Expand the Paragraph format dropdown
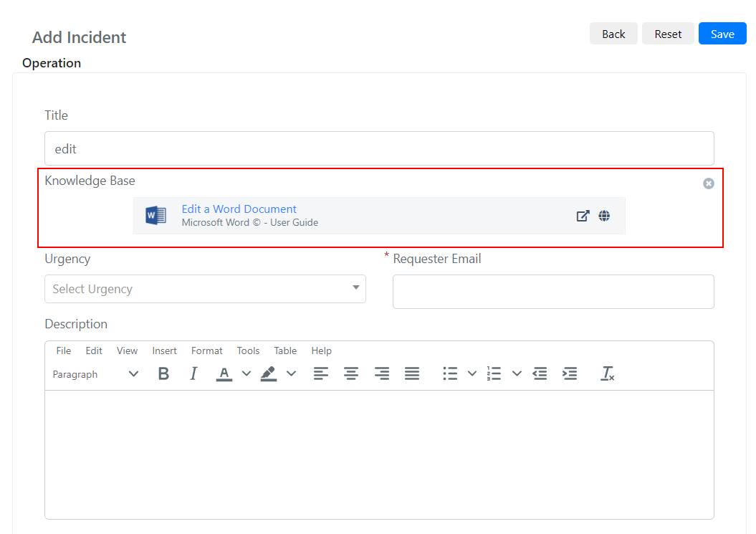Screen dimensions: 756x534 click(95, 374)
